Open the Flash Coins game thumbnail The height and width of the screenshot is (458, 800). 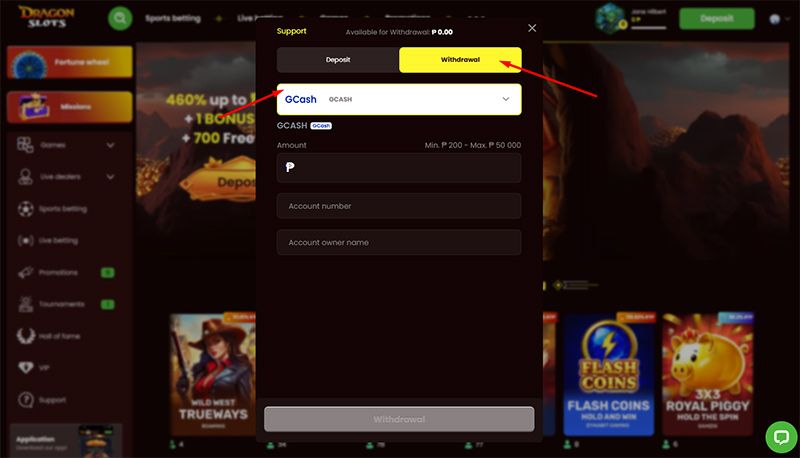pos(609,374)
